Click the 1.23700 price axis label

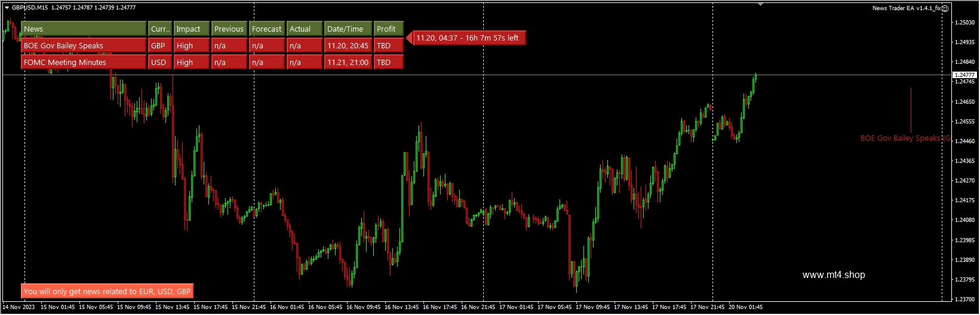tap(965, 299)
